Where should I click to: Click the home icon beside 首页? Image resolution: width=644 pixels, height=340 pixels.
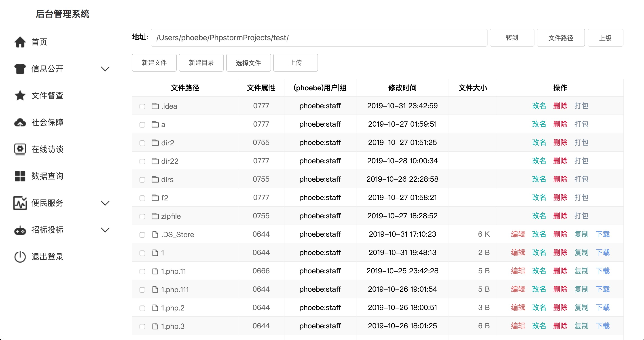click(20, 42)
